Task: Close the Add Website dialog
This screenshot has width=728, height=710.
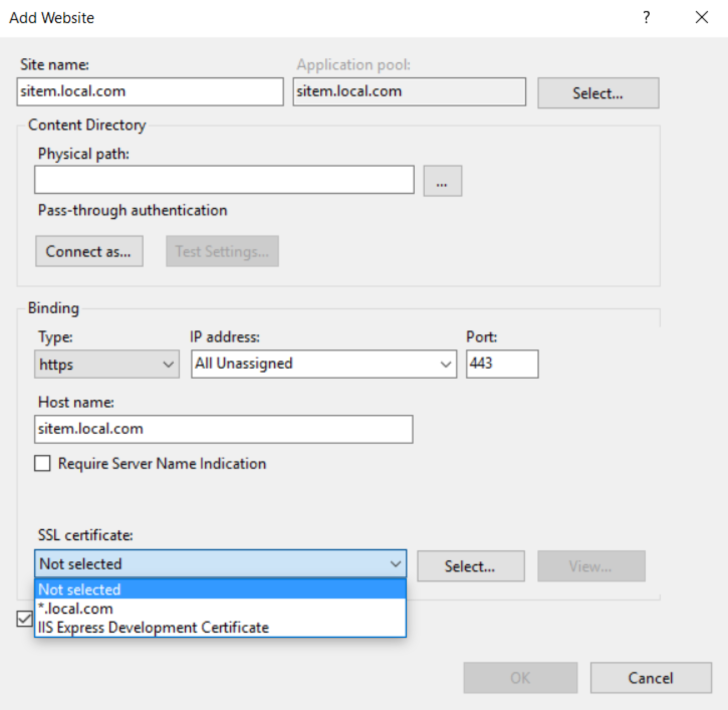Action: click(x=701, y=18)
